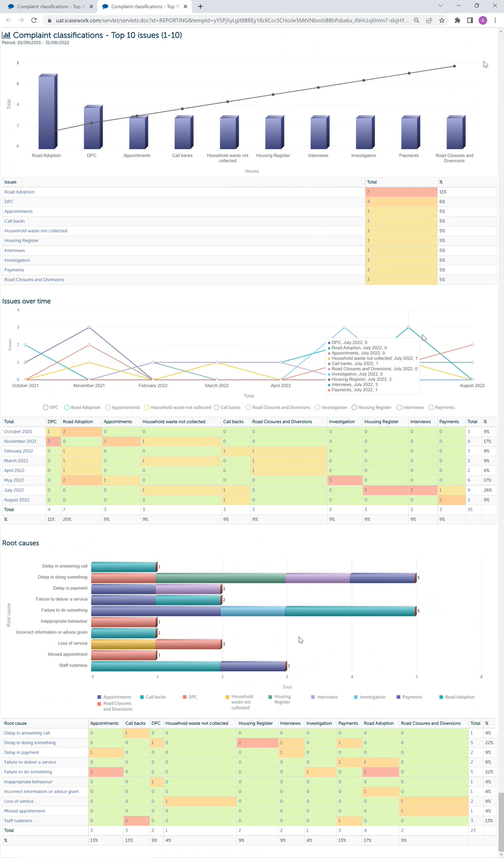Open the Road Adoption issue link

20,192
